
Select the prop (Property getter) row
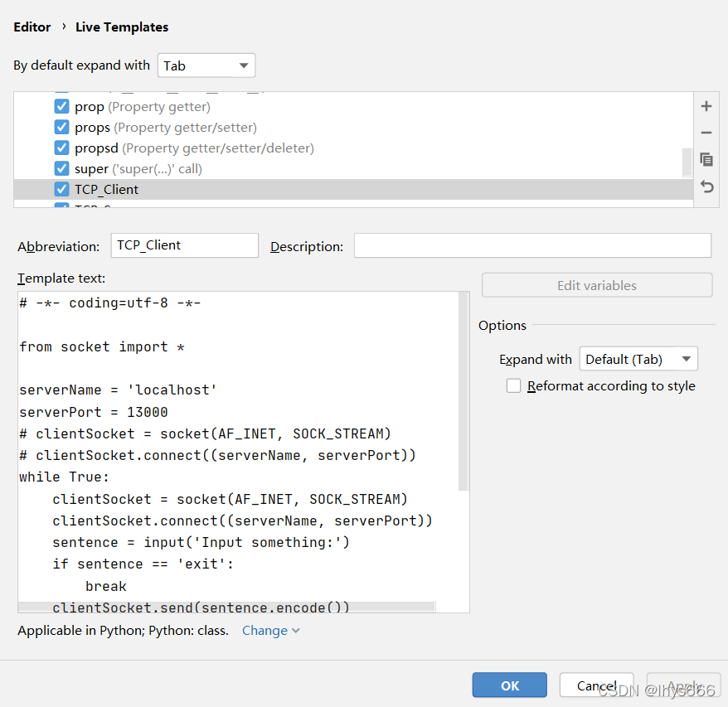(353, 106)
